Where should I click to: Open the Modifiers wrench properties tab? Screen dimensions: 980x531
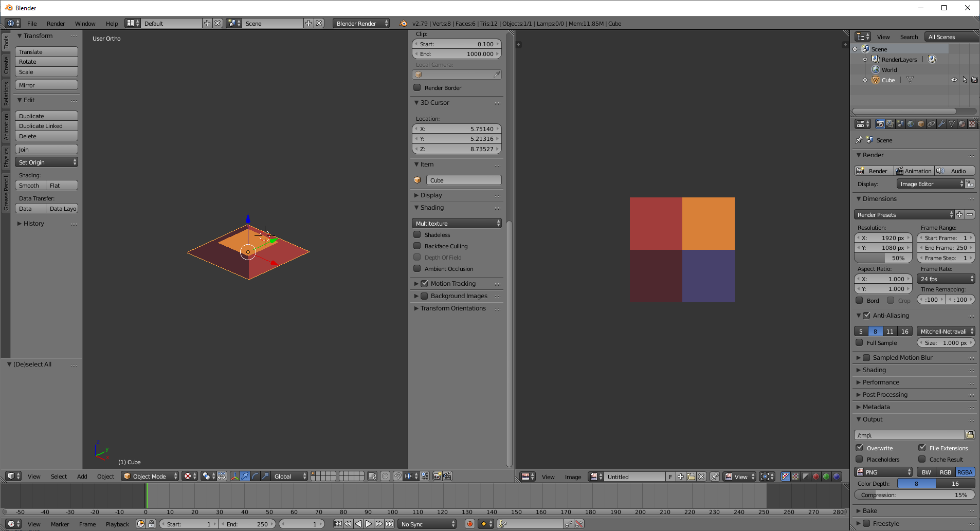941,124
